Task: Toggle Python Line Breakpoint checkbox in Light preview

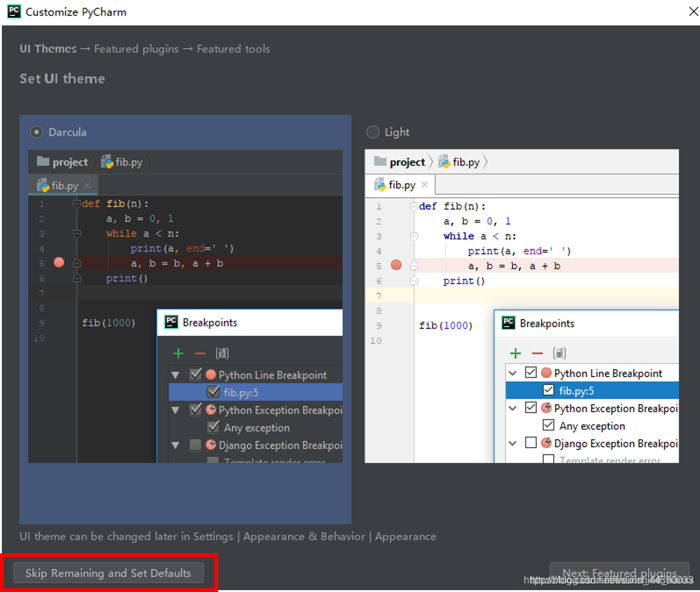Action: click(x=531, y=372)
